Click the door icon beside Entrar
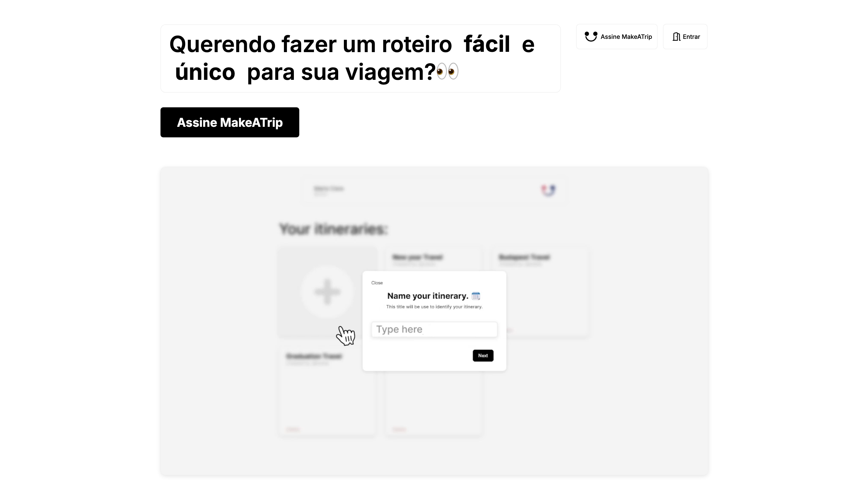The height and width of the screenshot is (488, 868). point(676,37)
